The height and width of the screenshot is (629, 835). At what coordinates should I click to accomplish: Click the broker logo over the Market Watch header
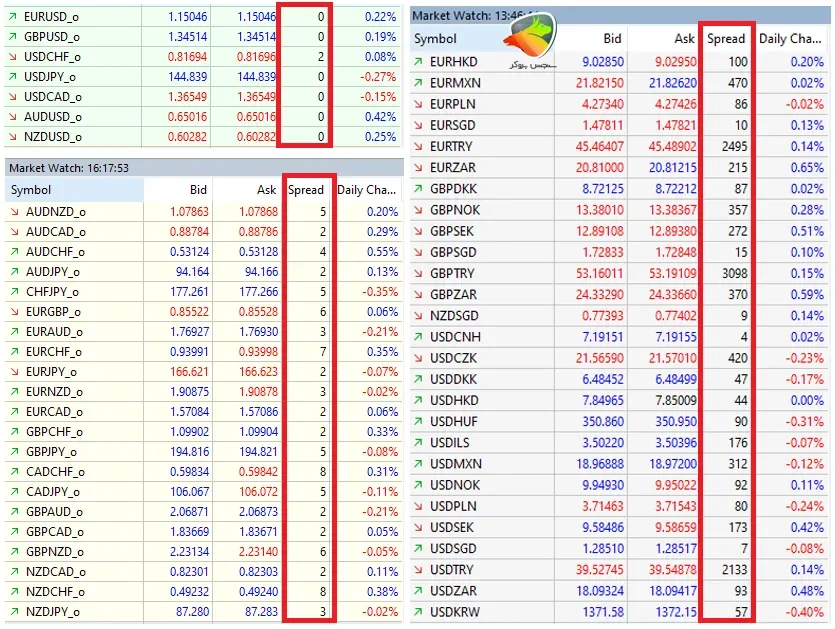point(530,40)
